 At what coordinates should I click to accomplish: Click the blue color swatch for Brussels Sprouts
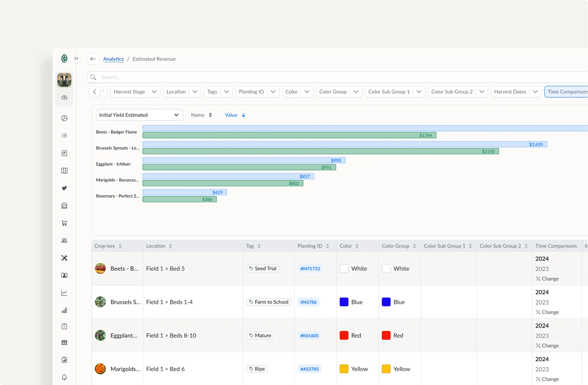tap(344, 302)
